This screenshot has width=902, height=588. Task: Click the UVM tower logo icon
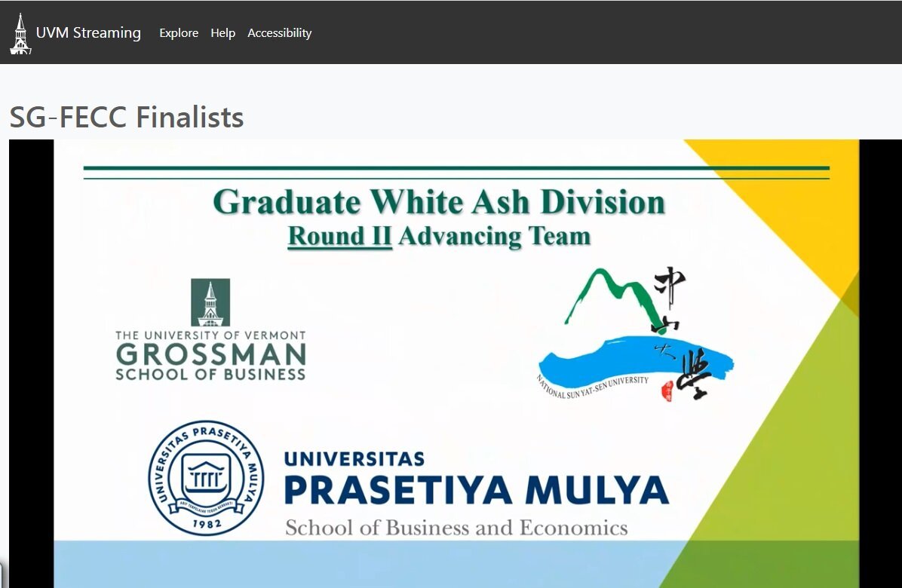click(20, 34)
